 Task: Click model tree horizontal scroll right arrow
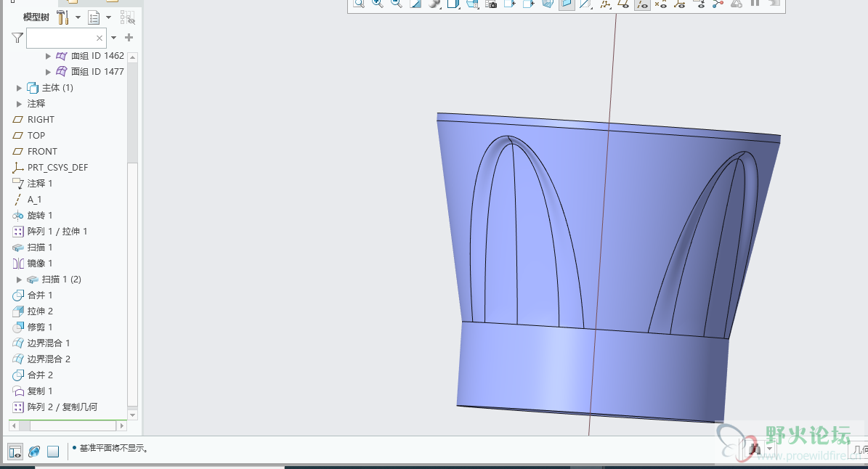pyautogui.click(x=122, y=426)
